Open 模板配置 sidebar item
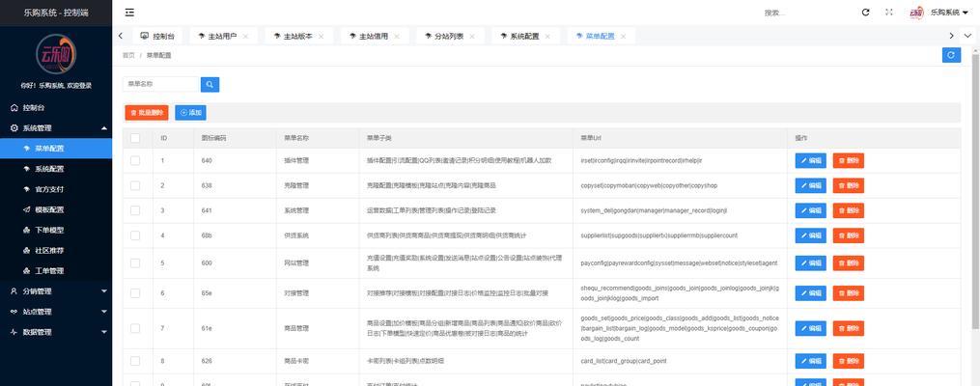Image resolution: width=980 pixels, height=386 pixels. click(x=56, y=209)
